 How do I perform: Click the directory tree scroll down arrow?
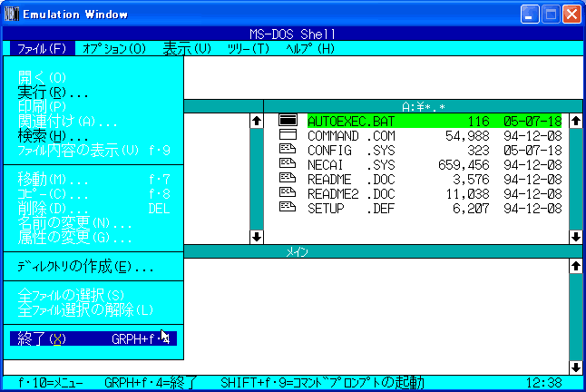(257, 237)
